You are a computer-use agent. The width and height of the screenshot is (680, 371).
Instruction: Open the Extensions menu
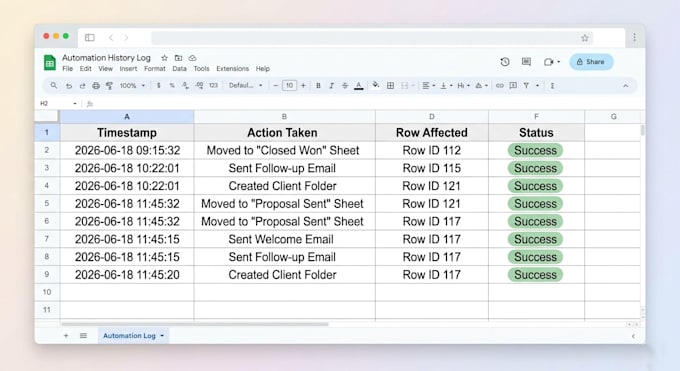[x=232, y=69]
